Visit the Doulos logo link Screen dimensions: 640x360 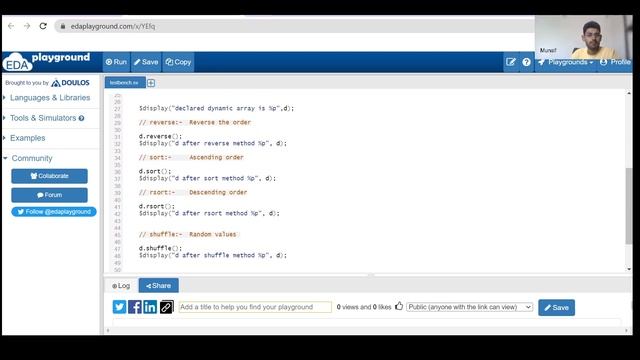click(x=70, y=83)
